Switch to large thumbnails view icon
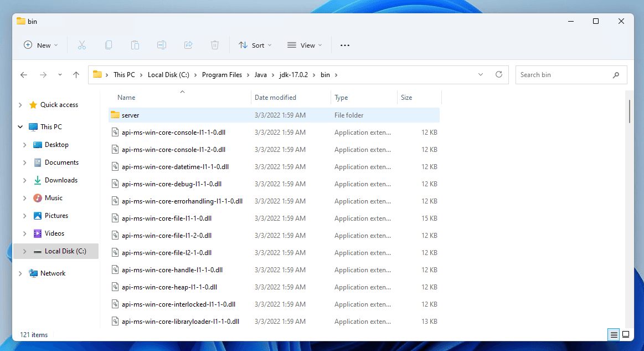This screenshot has width=644, height=351. pos(626,334)
